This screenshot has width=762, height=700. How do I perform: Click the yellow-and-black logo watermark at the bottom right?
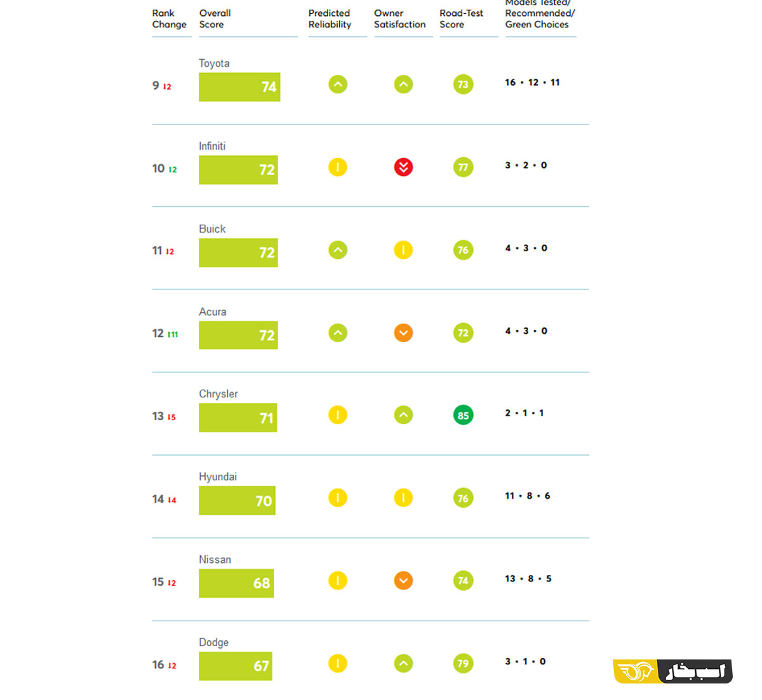click(x=672, y=671)
